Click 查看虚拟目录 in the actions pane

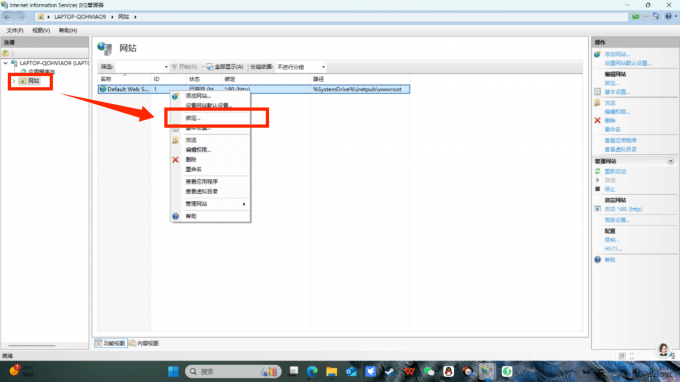point(621,150)
